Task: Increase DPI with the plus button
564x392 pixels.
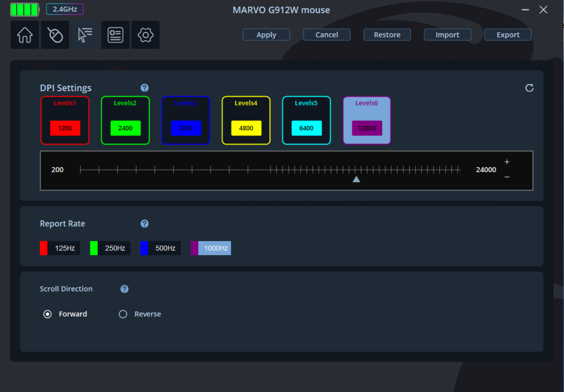Action: point(507,162)
